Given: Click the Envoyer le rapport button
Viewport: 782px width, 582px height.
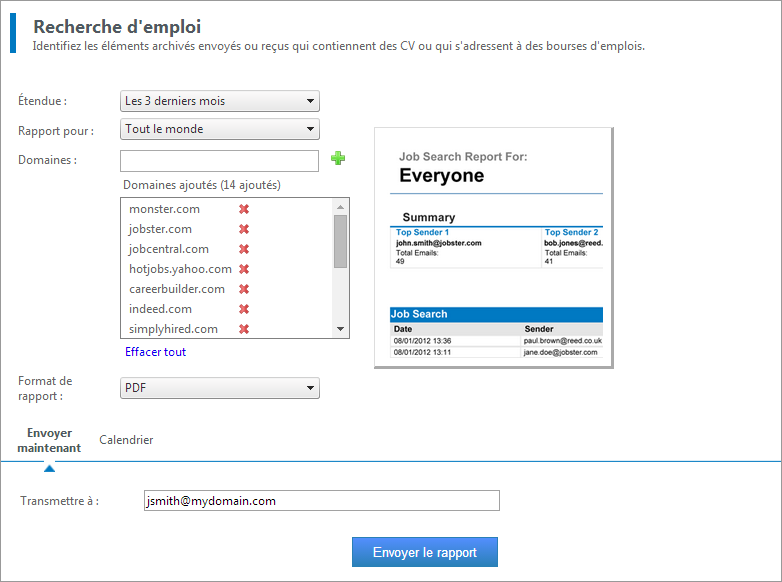Looking at the screenshot, I should 425,552.
